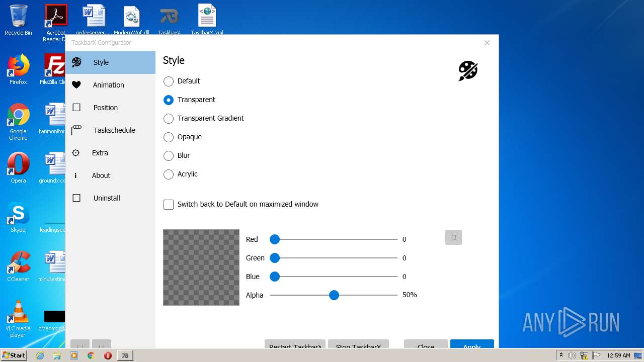Click the flag icon next to Taskschedule
This screenshot has width=644, height=362.
coord(76,130)
